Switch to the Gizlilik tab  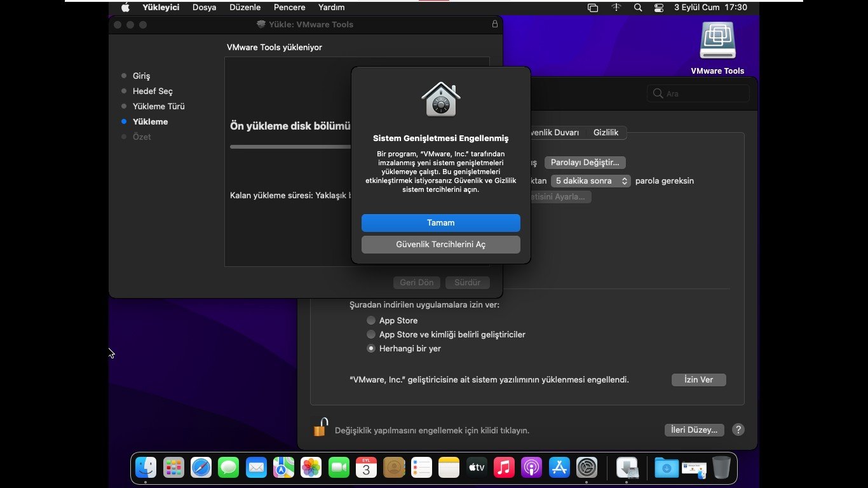[x=606, y=132]
